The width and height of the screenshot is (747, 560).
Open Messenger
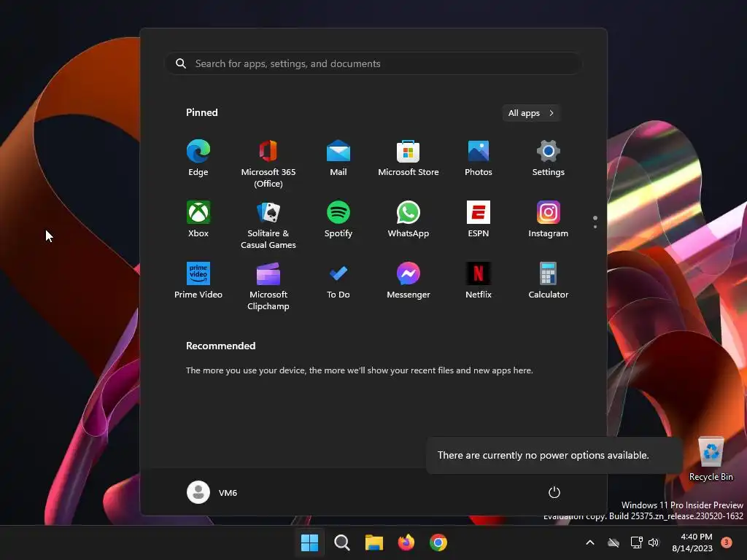pos(409,281)
